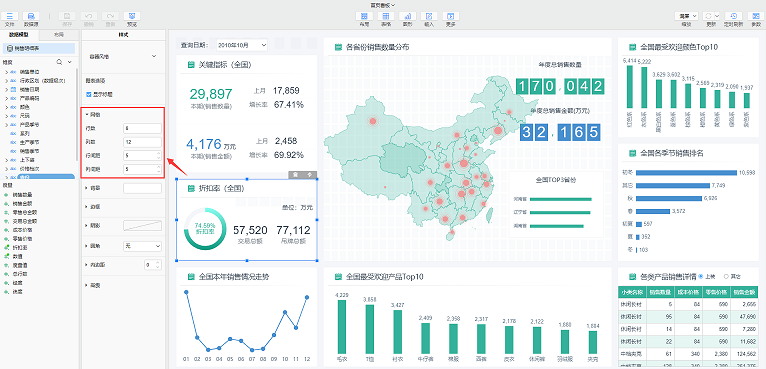Switch to the 数据模型 tab
This screenshot has height=369, width=766.
click(x=20, y=35)
